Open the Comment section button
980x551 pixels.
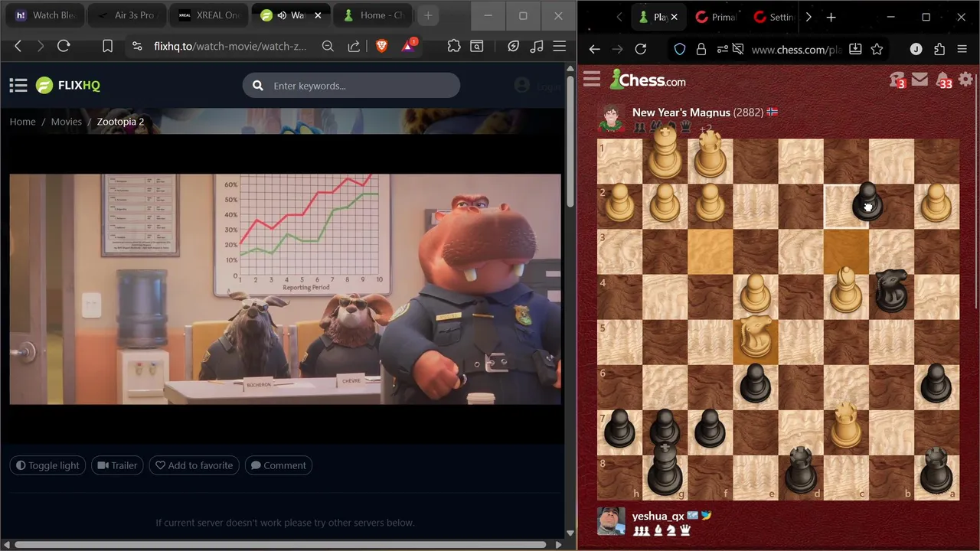point(279,465)
